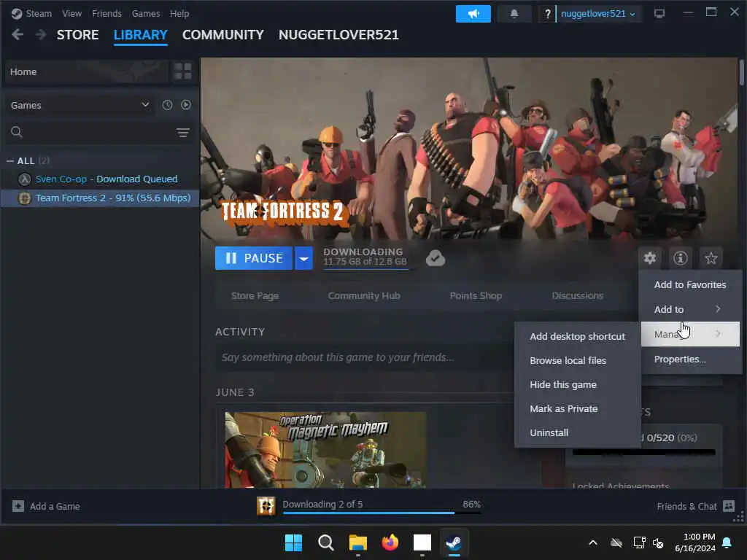Viewport: 747px width, 560px height.
Task: Open Windows Start menu
Action: [293, 542]
